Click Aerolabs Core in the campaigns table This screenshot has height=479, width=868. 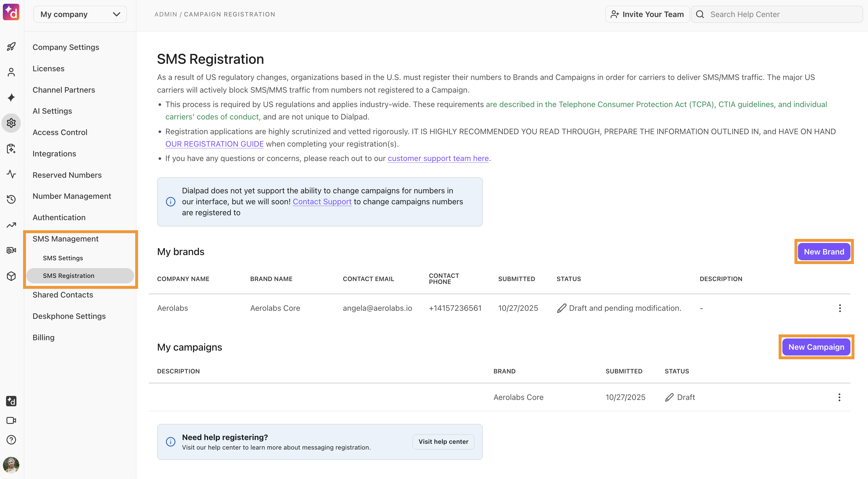click(x=518, y=397)
